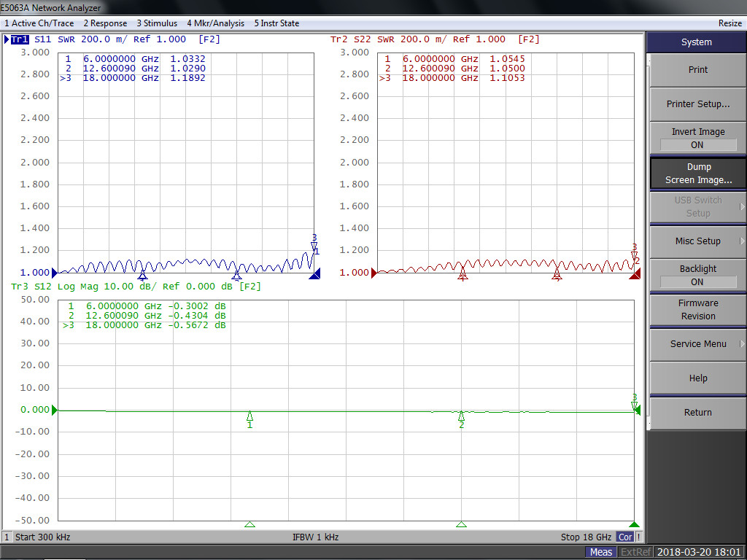Image resolution: width=747 pixels, height=560 pixels.
Task: Toggle Invert Image ON setting
Action: coord(698,138)
